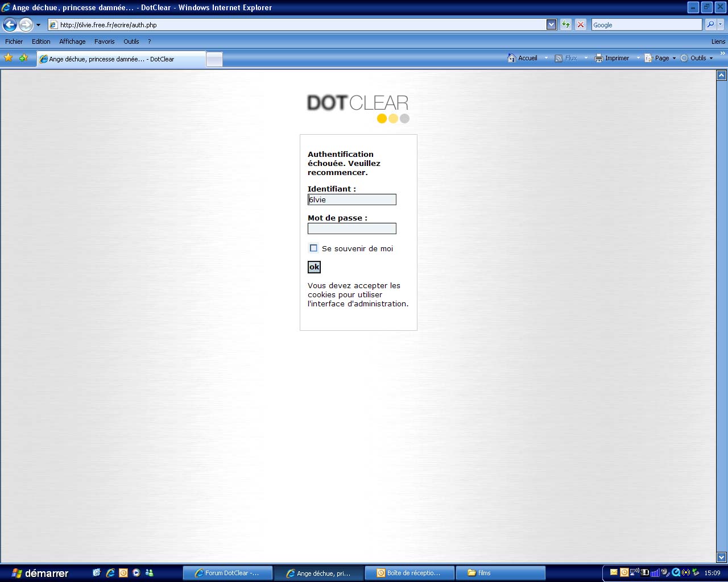The height and width of the screenshot is (582, 728).
Task: Click the Windows logo on démarrer button
Action: point(17,573)
